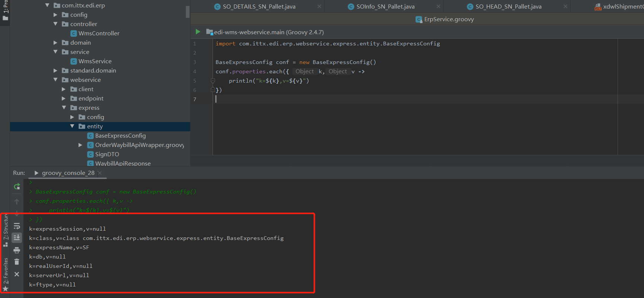The image size is (644, 298).
Task: Click the import statement on line 1
Action: click(328, 44)
